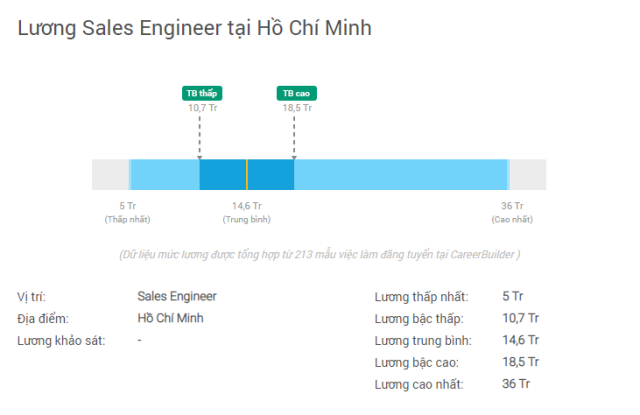Click the Lương khảo sát label

(x=61, y=341)
